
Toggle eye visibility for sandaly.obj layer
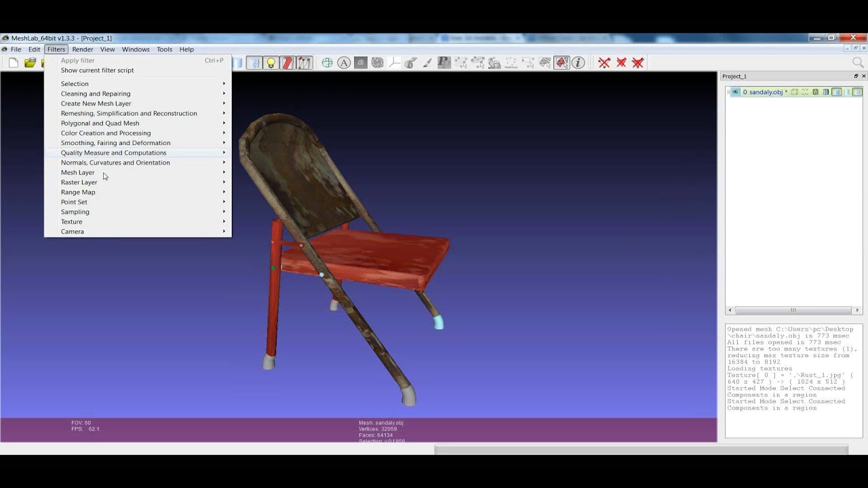coord(736,91)
